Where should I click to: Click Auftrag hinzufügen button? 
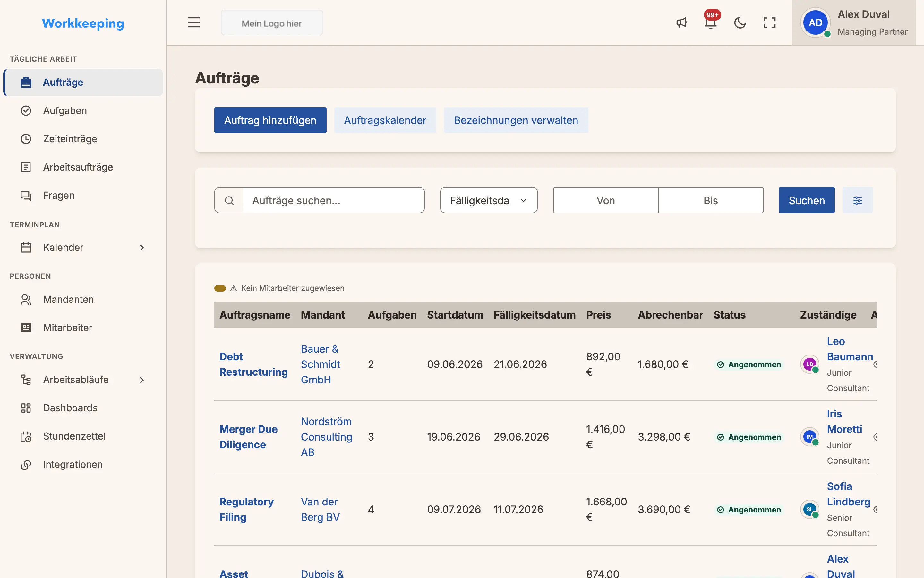click(x=270, y=120)
